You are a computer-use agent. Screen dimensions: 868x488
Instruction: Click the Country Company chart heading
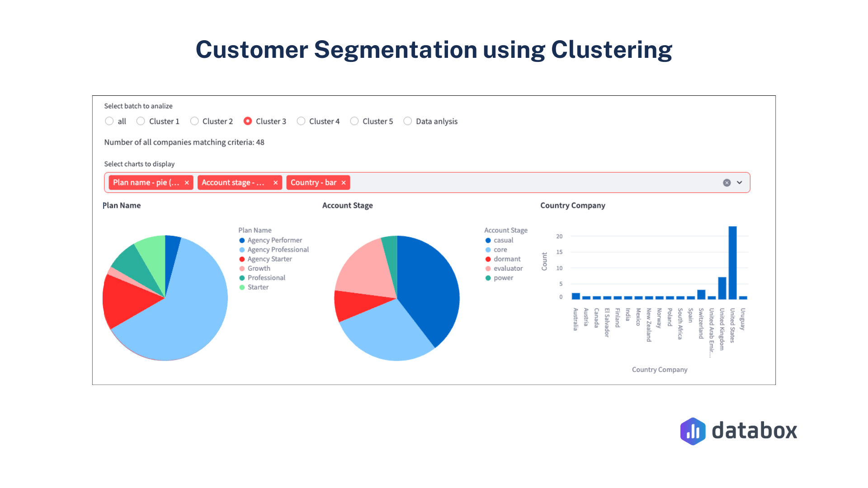[x=573, y=206]
